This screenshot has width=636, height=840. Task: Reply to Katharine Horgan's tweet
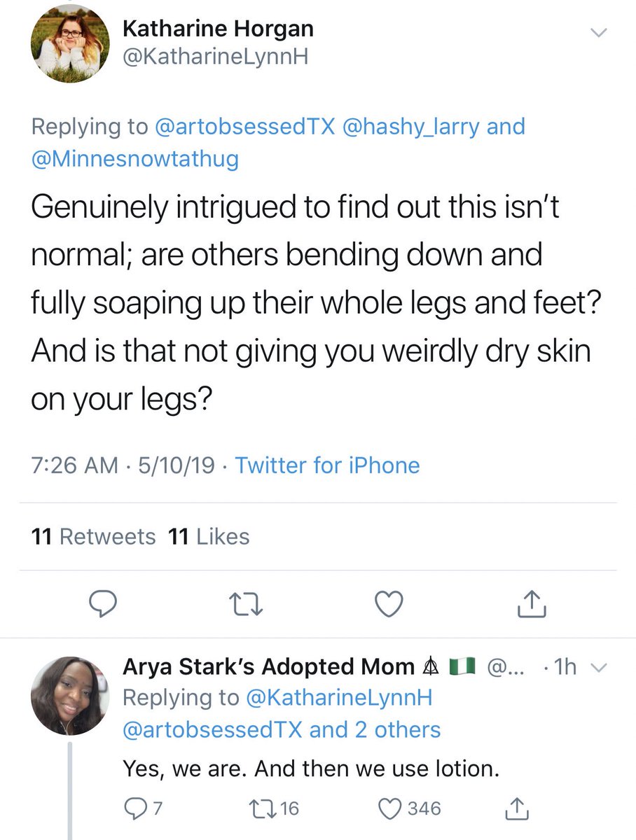click(x=105, y=604)
